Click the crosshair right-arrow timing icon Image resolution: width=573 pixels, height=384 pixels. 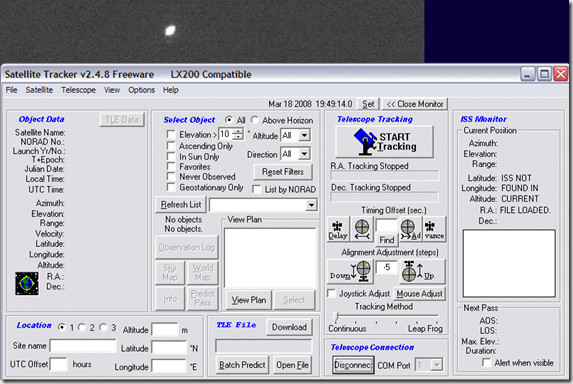[410, 229]
